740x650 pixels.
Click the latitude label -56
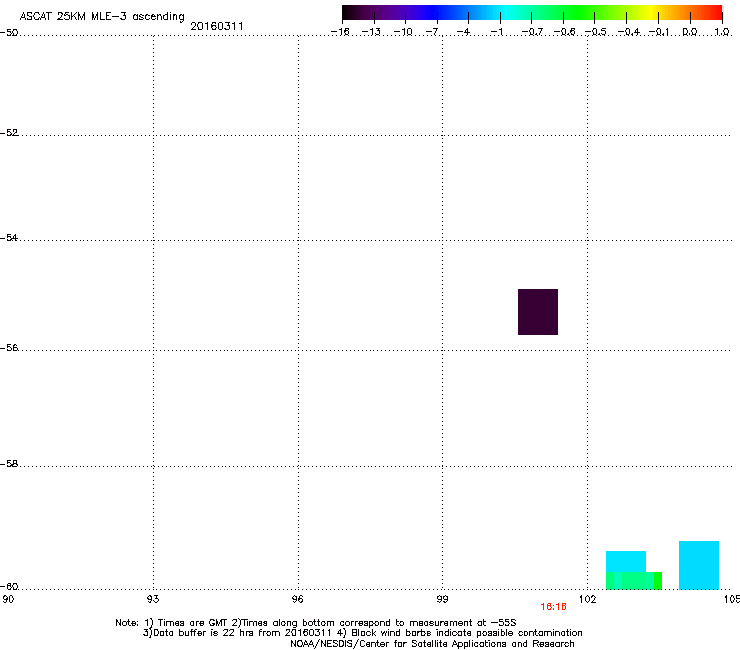9,348
